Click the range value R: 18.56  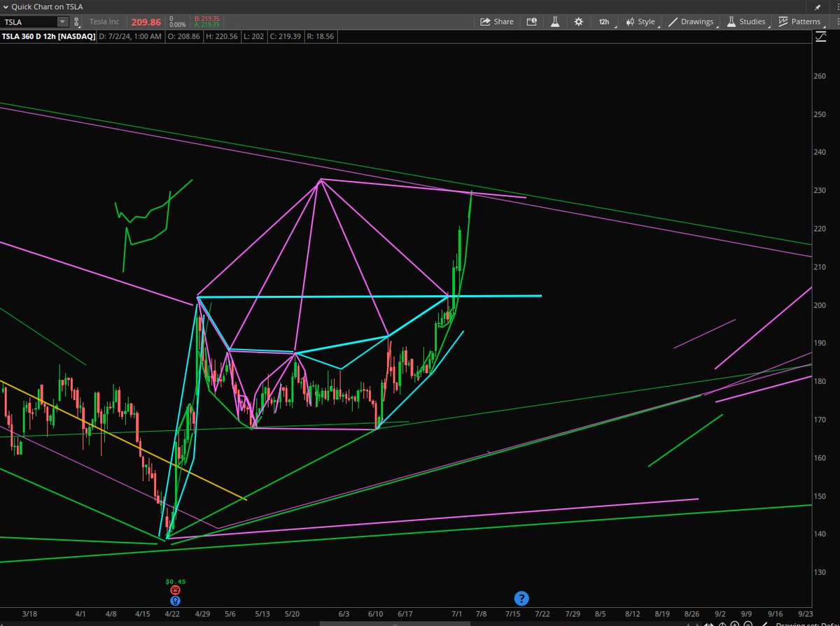point(321,36)
